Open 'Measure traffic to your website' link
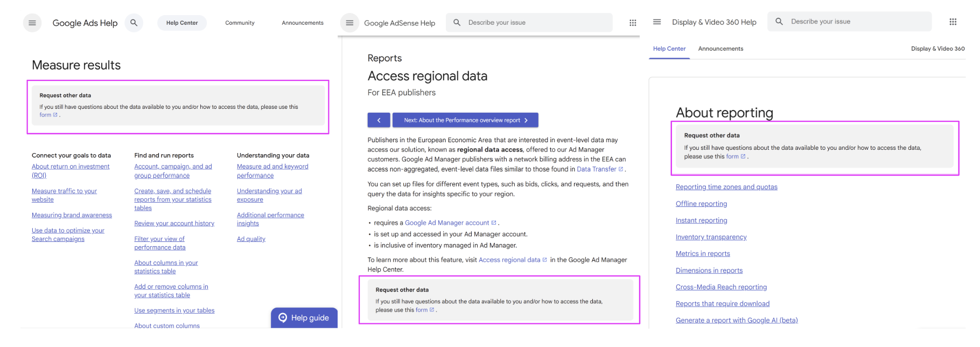Viewport: 980px width, 347px height. [64, 195]
